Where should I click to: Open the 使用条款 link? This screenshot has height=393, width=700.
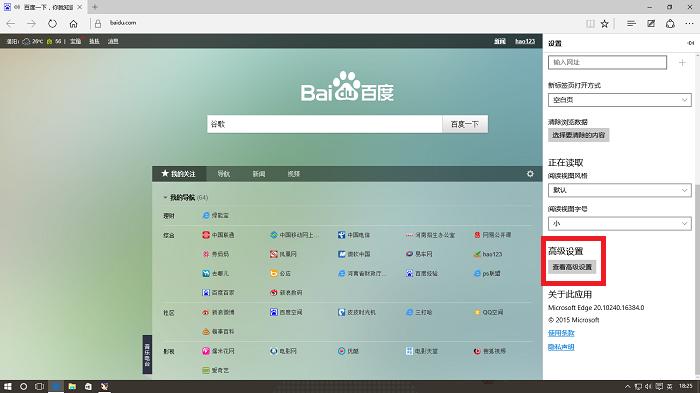point(561,333)
